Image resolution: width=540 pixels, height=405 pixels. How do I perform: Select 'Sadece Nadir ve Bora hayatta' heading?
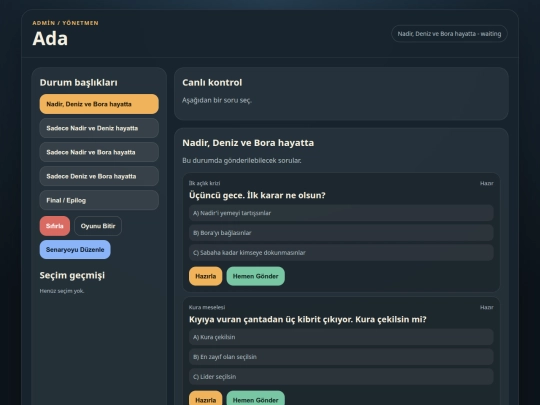pyautogui.click(x=99, y=152)
